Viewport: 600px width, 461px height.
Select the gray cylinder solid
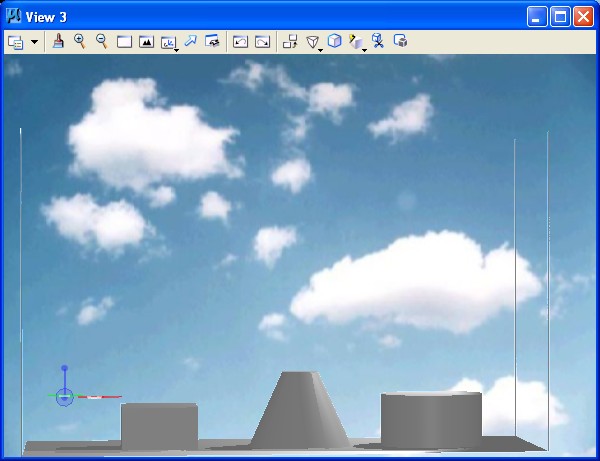pyautogui.click(x=431, y=419)
